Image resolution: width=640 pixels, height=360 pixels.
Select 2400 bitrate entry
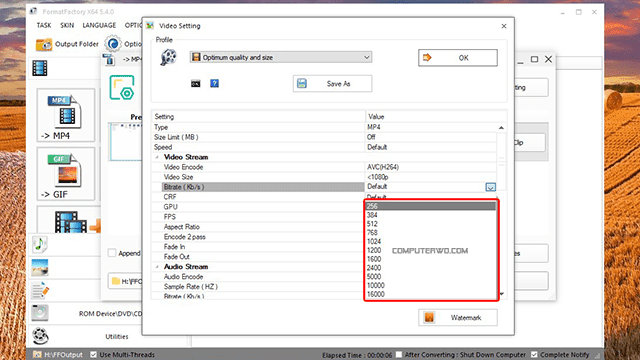tap(431, 268)
